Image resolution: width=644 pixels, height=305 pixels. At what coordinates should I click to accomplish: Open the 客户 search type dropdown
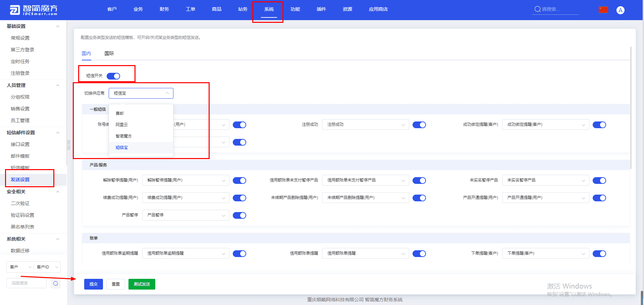[20, 267]
